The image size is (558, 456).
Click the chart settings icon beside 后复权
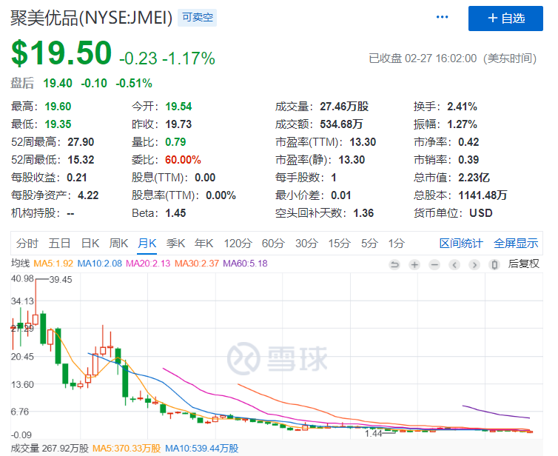[x=494, y=264]
